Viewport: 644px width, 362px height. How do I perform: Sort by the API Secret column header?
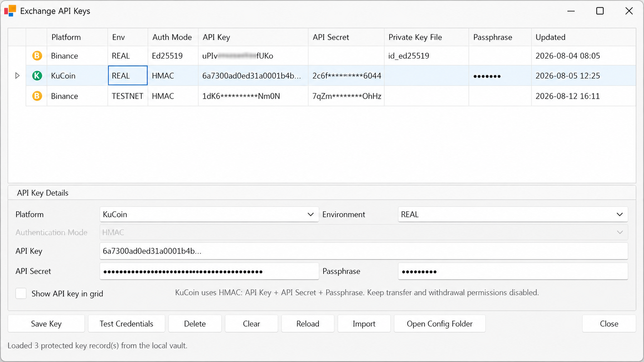tap(346, 37)
